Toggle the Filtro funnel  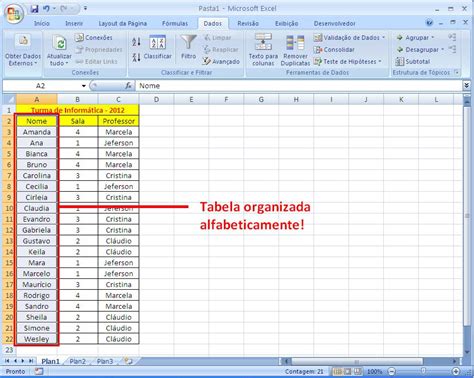tap(189, 47)
